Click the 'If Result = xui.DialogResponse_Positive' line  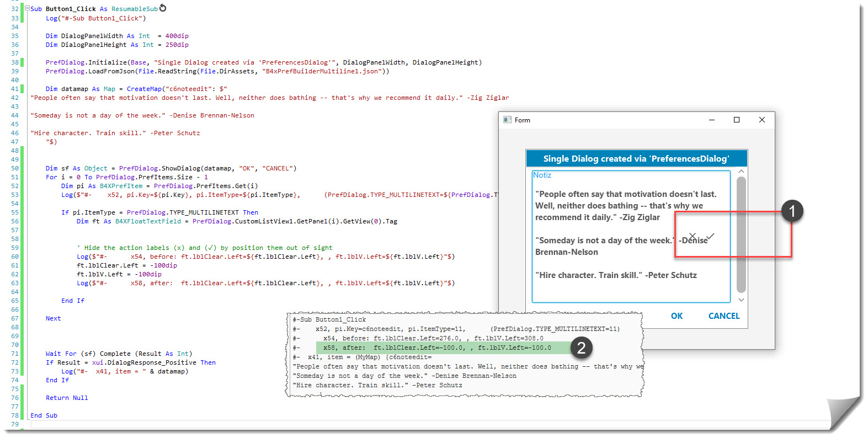[x=131, y=362]
